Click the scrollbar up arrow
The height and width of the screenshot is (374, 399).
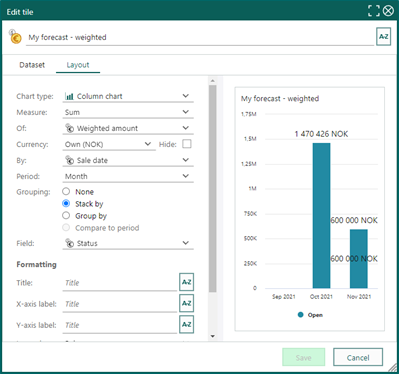(213, 81)
